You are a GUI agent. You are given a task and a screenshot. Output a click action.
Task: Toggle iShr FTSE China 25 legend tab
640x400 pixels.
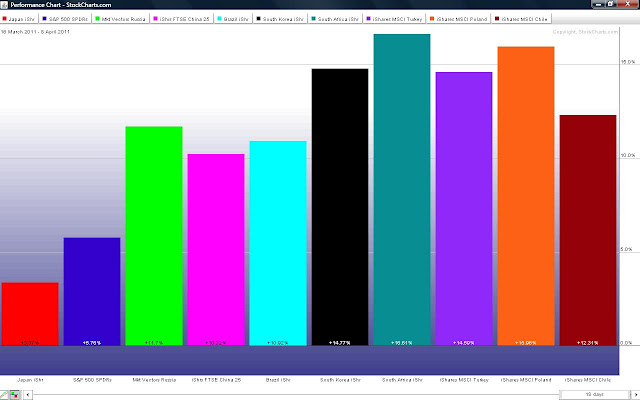(x=182, y=19)
